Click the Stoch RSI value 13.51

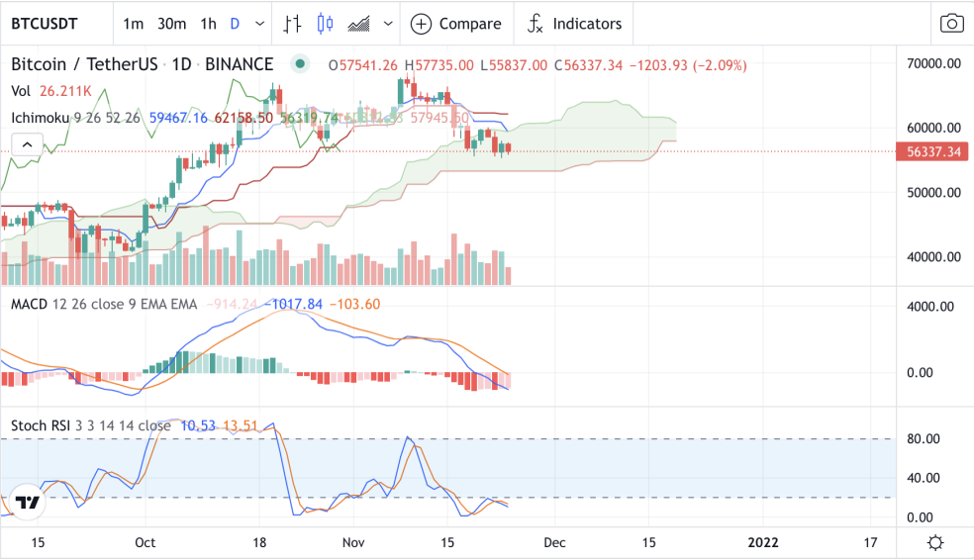[x=240, y=425]
